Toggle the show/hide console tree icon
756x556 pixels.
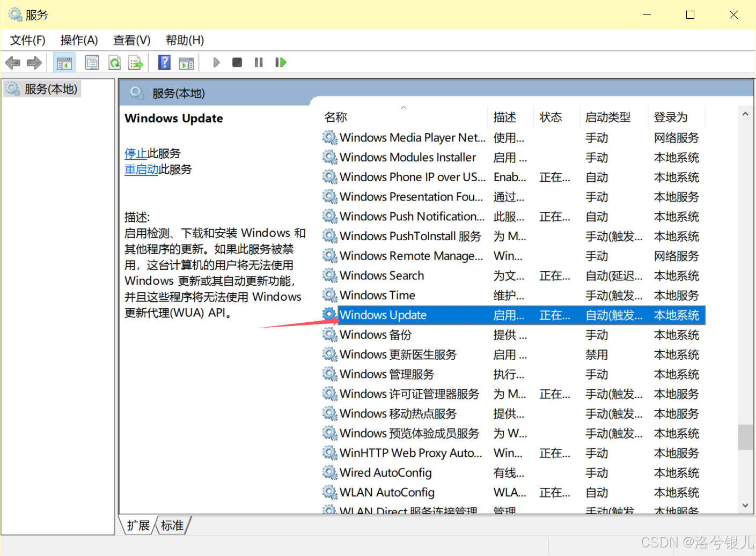(x=64, y=63)
